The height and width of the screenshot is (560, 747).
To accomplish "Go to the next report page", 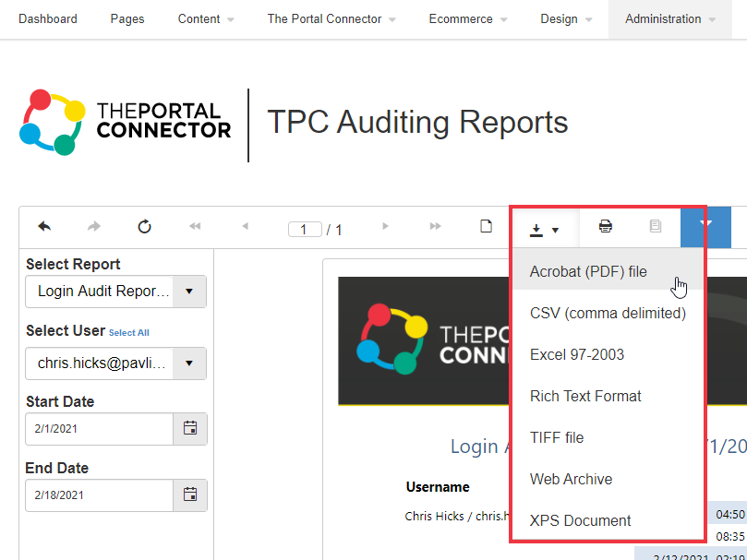I will point(385,226).
